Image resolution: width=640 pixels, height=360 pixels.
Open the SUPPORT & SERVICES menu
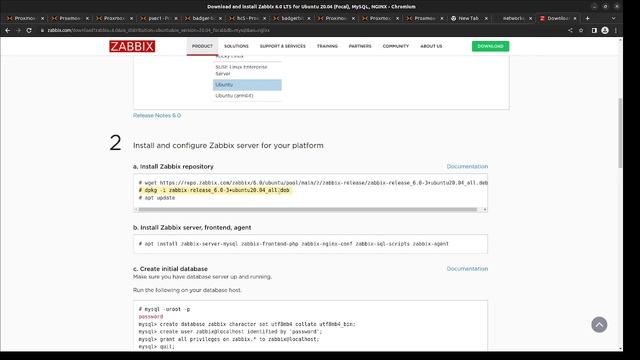[282, 46]
